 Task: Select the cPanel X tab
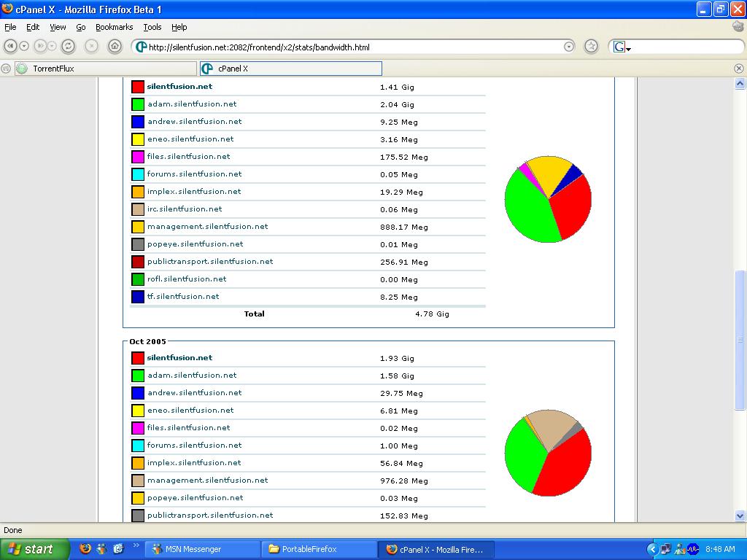[x=290, y=69]
